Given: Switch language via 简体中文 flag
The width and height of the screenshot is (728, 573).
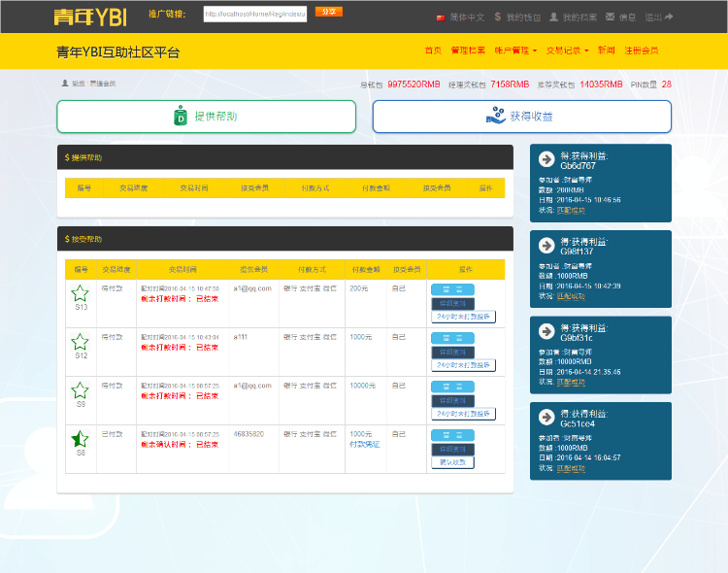Looking at the screenshot, I should tap(460, 17).
